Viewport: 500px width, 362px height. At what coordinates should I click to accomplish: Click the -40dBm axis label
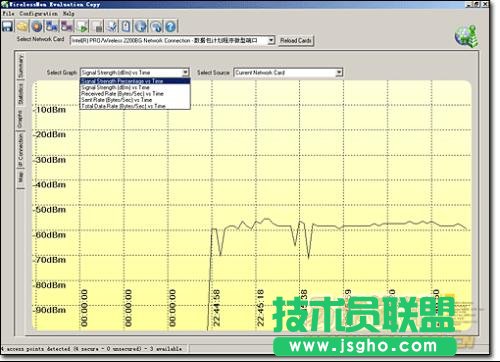click(50, 185)
